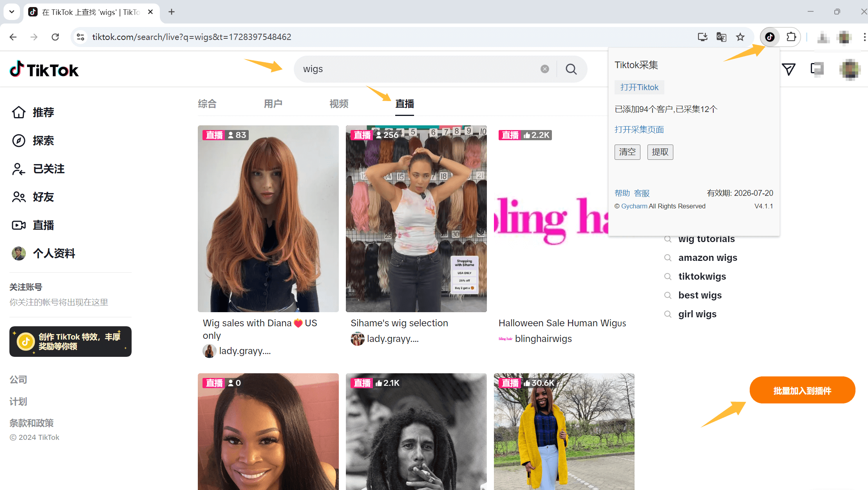This screenshot has width=868, height=490.
Task: Open Sihame's wig selection live thumbnail
Action: click(x=416, y=219)
